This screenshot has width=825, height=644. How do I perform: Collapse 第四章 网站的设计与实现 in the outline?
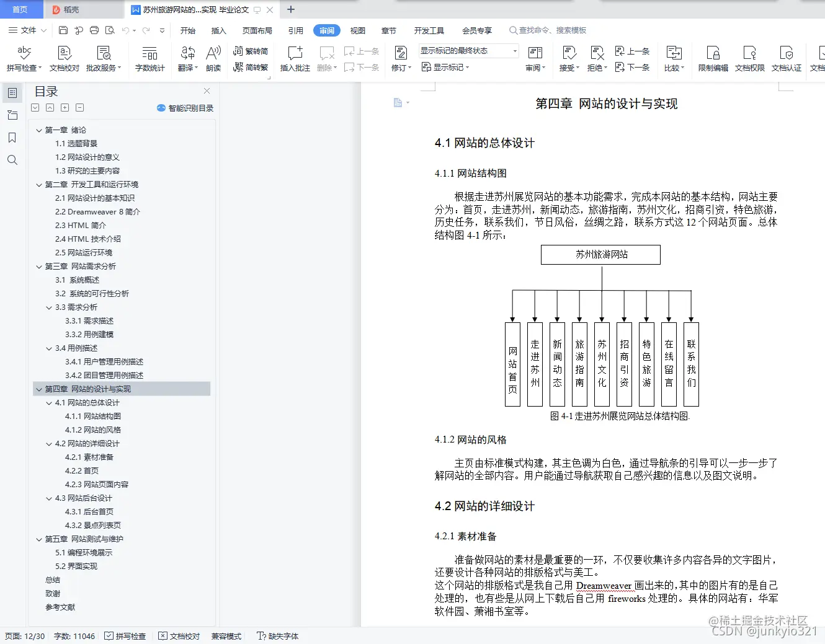[39, 389]
